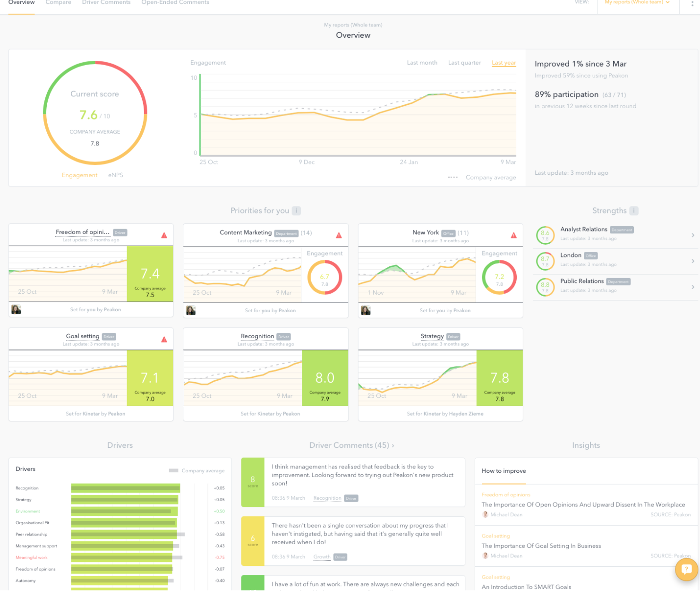Click warning triangle on New York card

pos(513,235)
